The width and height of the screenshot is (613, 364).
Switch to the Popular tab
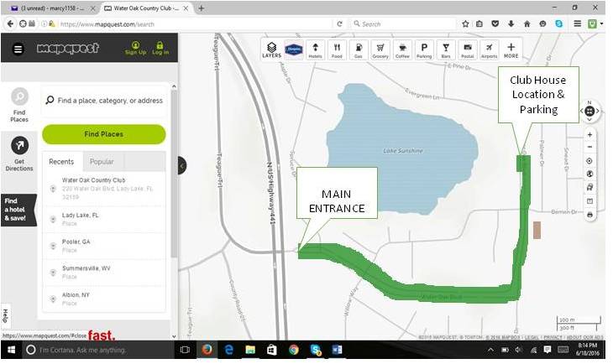tap(102, 162)
